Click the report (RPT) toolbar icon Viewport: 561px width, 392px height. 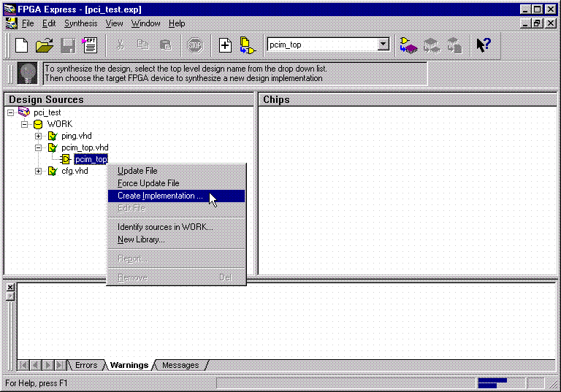(x=91, y=45)
